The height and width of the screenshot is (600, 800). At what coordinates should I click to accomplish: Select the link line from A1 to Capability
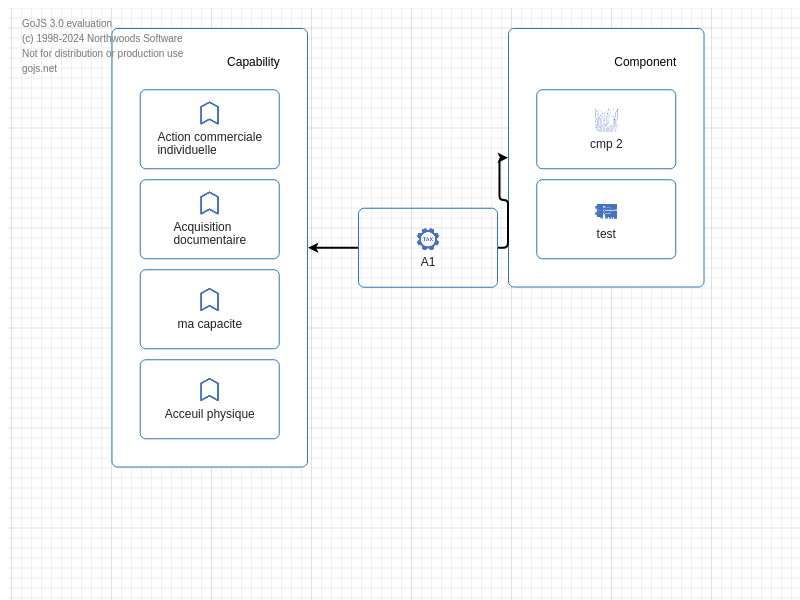click(x=338, y=248)
